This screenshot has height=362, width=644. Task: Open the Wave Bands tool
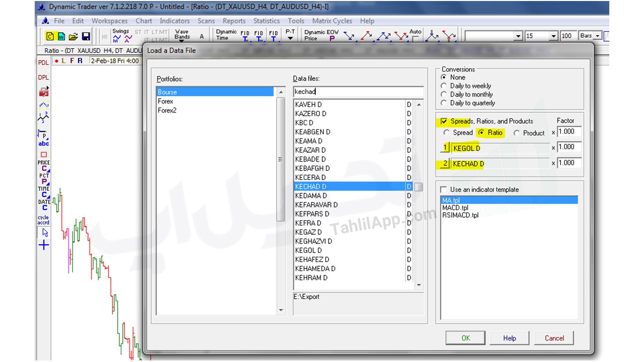click(x=182, y=35)
